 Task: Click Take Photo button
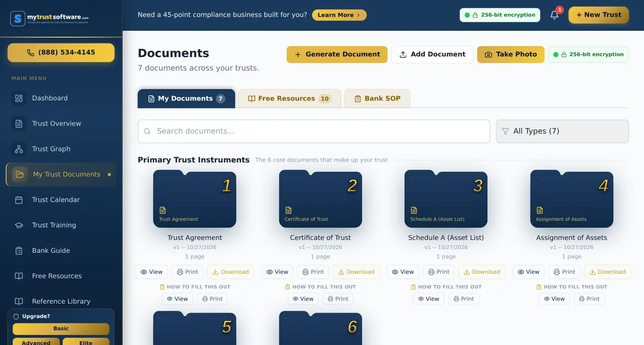tap(511, 54)
